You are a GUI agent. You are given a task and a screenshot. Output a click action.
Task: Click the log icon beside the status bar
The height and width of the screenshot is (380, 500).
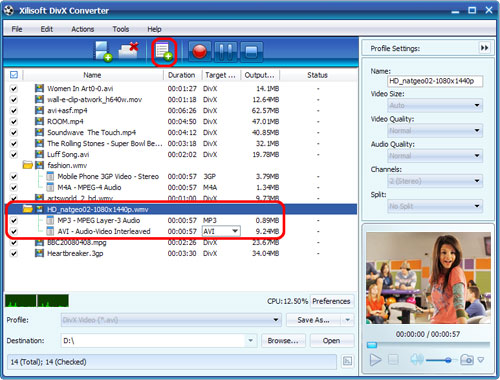348,361
